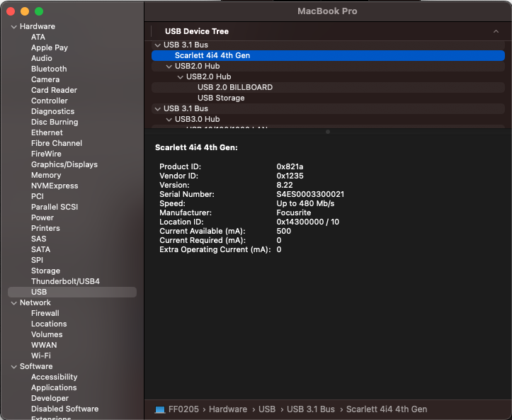Click USB Device Tree column sort arrow
Screen dimensions: 512x420
click(496, 32)
